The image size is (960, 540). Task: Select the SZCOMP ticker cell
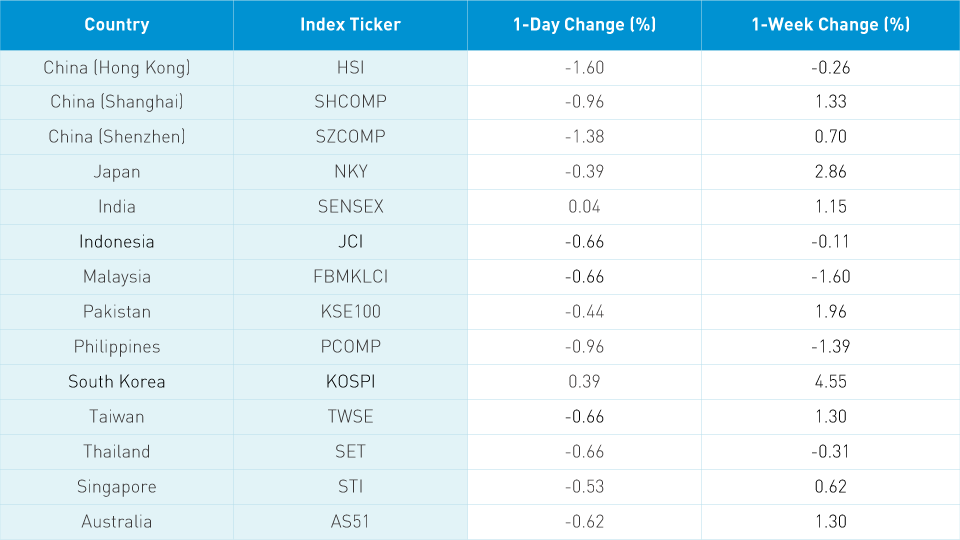pyautogui.click(x=350, y=137)
